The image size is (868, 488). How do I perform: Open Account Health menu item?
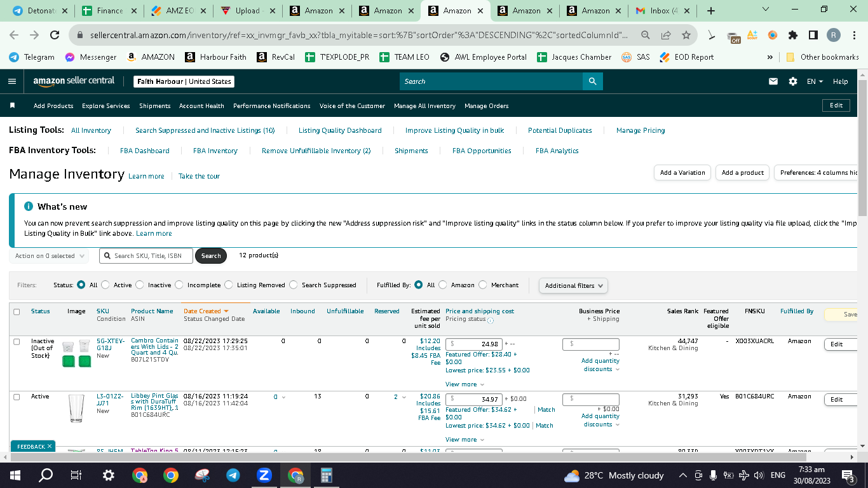coord(201,105)
